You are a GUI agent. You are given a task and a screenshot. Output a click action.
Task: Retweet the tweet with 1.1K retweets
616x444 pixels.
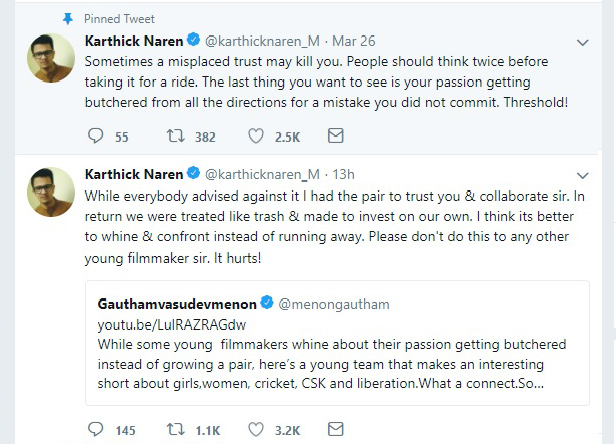pyautogui.click(x=175, y=429)
